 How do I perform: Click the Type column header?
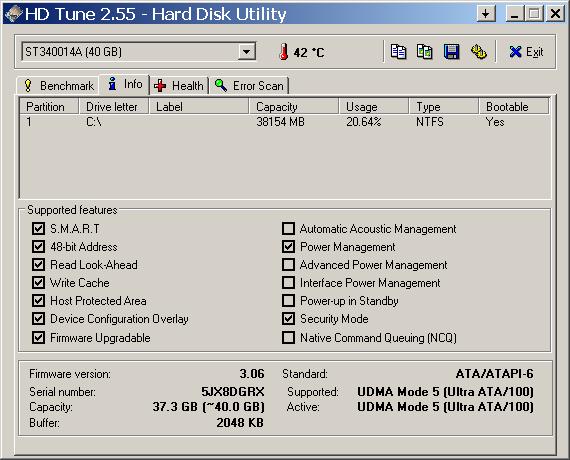coord(444,107)
